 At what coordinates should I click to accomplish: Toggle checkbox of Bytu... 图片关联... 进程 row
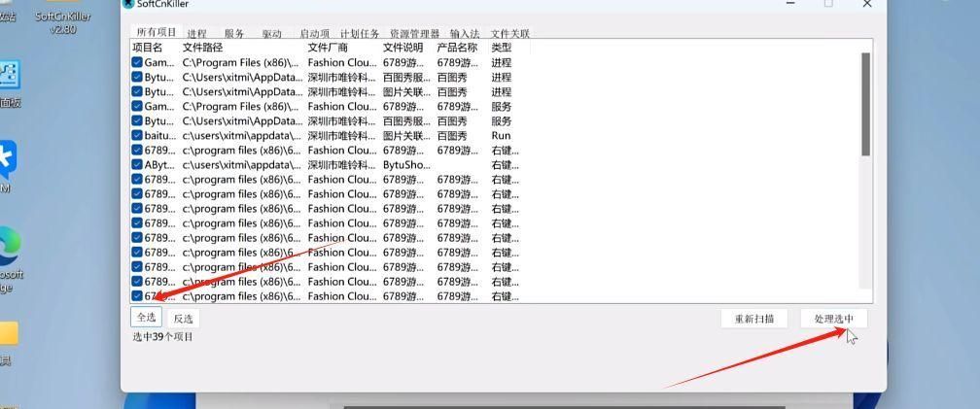pos(137,91)
